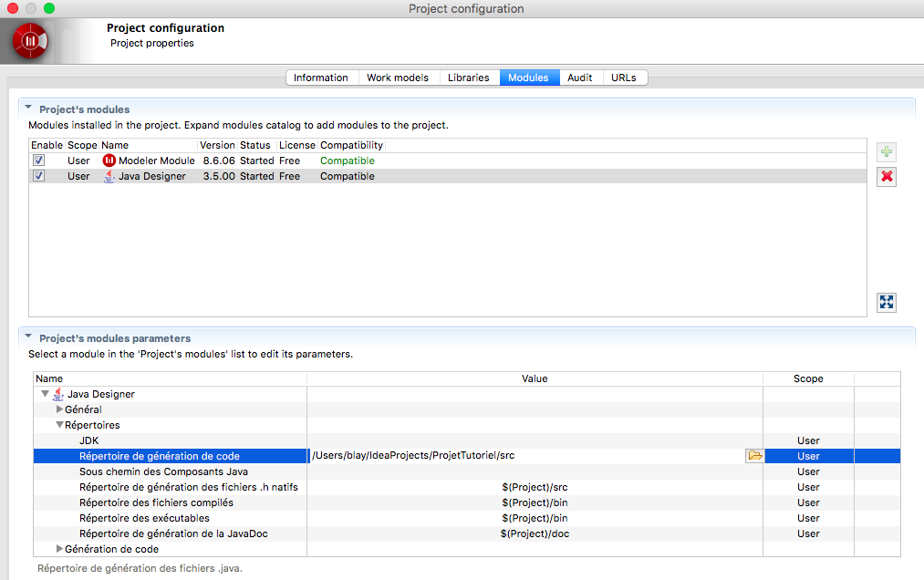Screen dimensions: 924x580
Task: Click the Modeler Module red icon
Action: [x=109, y=161]
